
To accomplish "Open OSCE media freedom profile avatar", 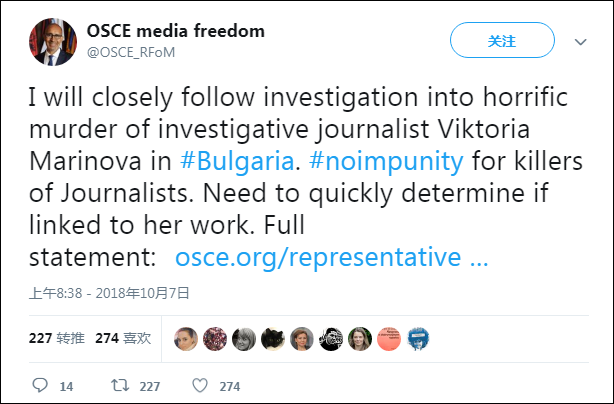I will click(48, 41).
